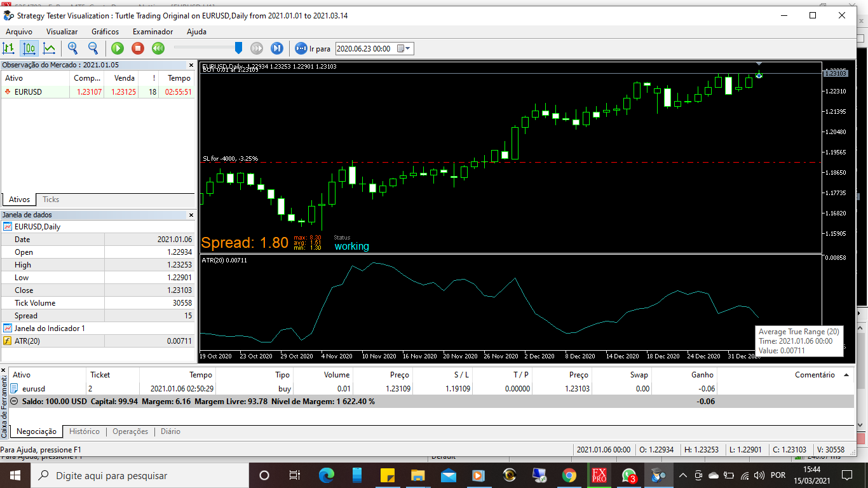Sort trades by the Comentário column arrow

click(846, 375)
